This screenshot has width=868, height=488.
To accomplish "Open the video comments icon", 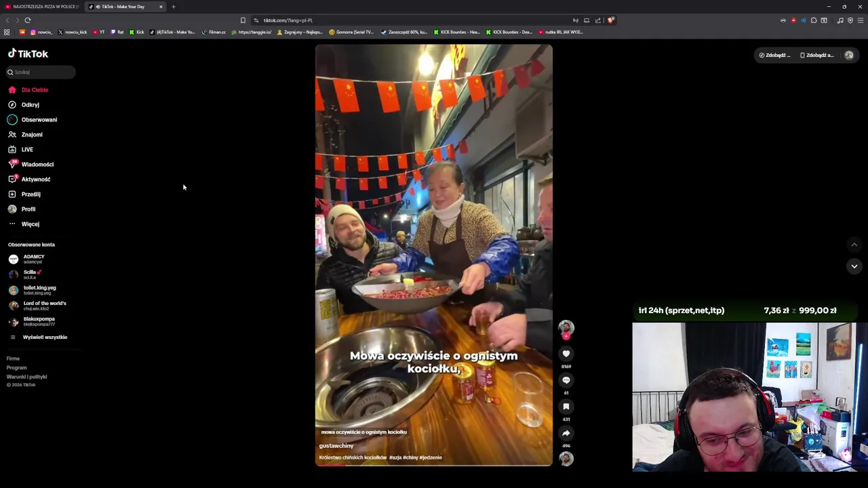I will tap(566, 380).
